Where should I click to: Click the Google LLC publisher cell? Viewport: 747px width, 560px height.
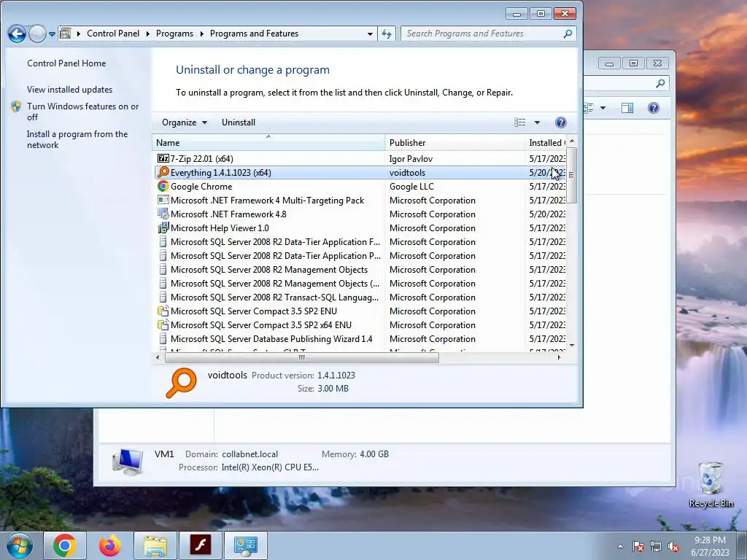[x=411, y=186]
